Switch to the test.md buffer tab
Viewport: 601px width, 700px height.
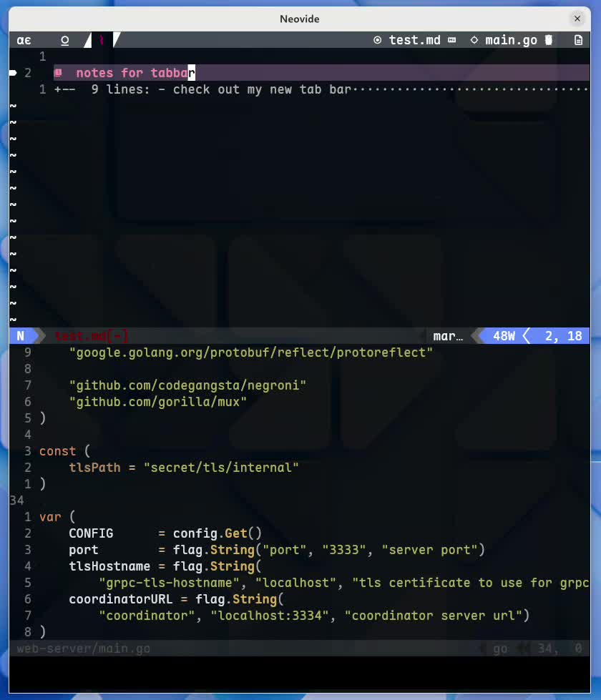pos(414,40)
